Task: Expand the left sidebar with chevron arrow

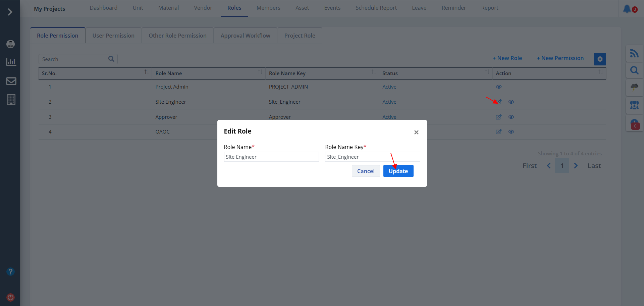Action: tap(10, 12)
